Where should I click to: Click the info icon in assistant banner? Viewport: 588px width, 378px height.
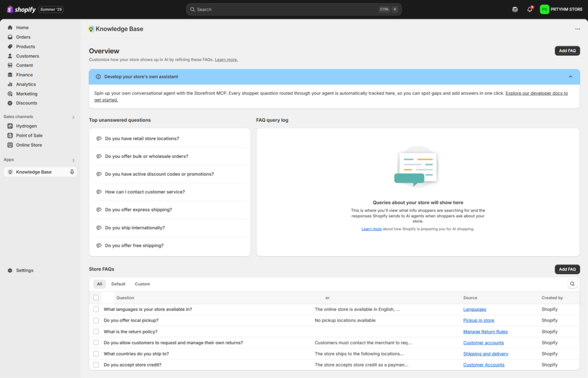(98, 76)
